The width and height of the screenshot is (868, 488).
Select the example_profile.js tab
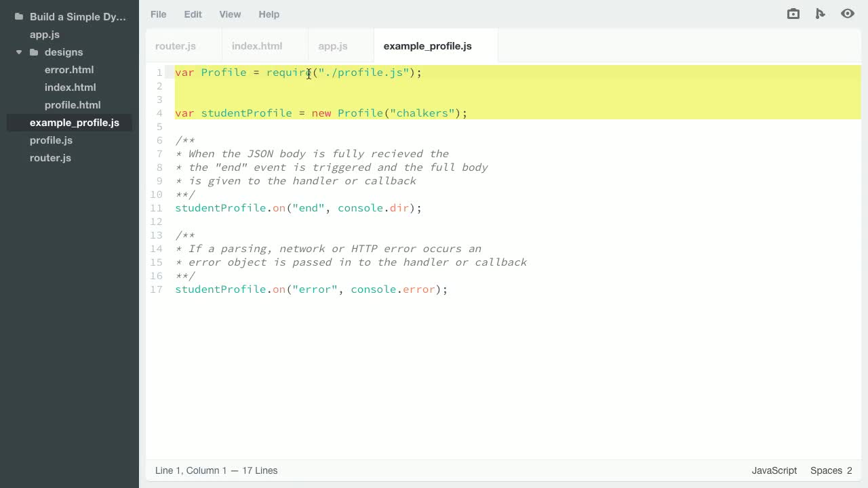(427, 46)
